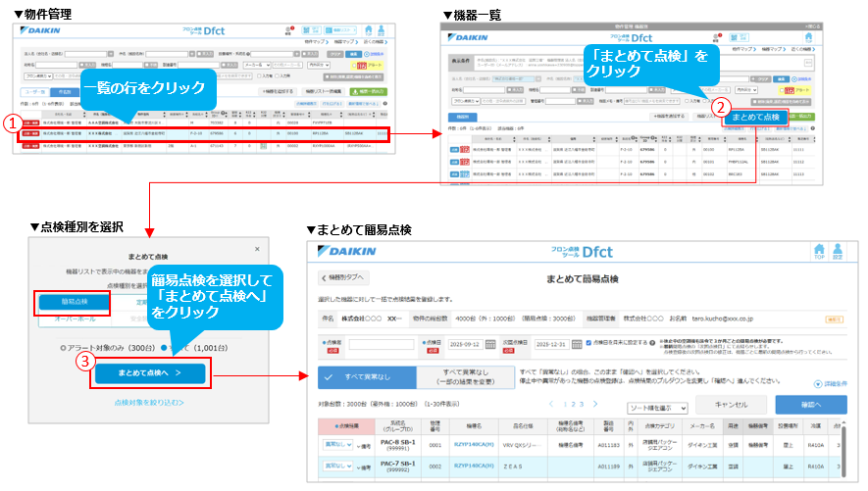Open the 異常なし dropdown in first table row
Screen dimensions: 868x491
338,444
